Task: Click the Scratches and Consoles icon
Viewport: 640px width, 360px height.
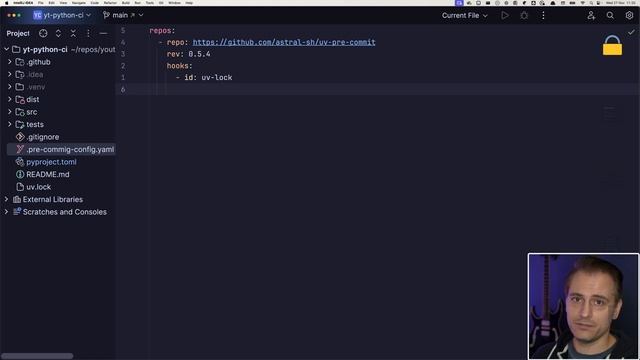Action: pyautogui.click(x=17, y=212)
